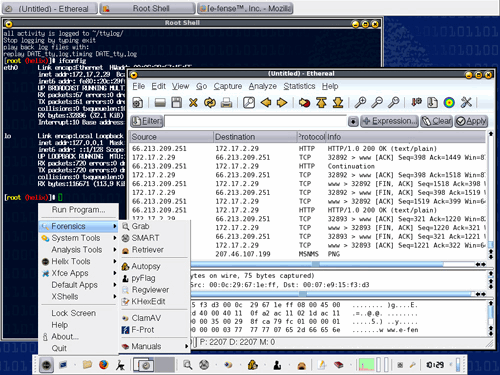Image resolution: width=500 pixels, height=375 pixels.
Task: Click the Autopsy dog icon in bottom panel
Action: click(252, 365)
